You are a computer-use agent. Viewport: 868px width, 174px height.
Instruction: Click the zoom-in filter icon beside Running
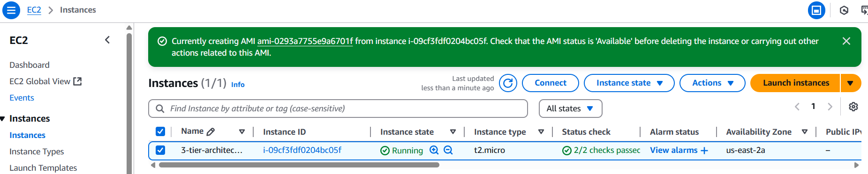[434, 150]
